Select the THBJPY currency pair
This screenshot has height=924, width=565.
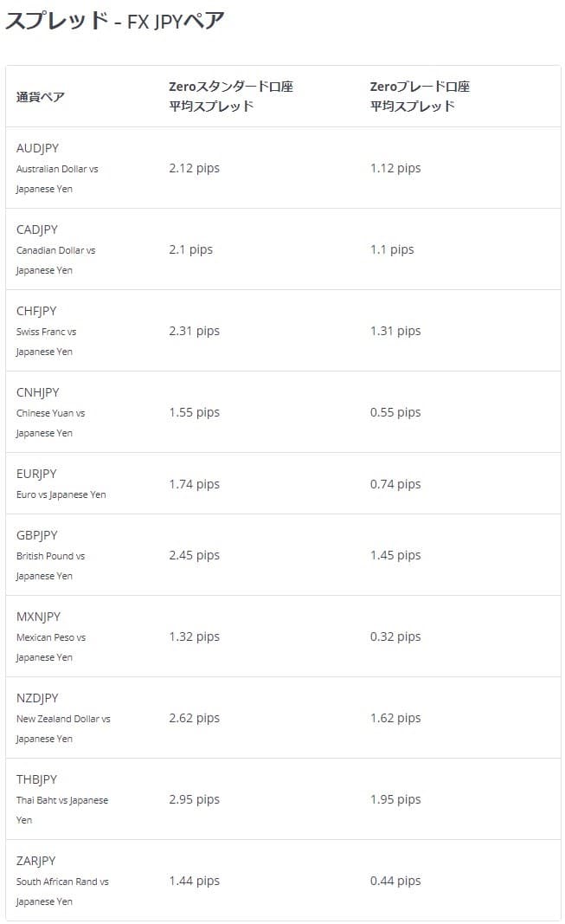click(x=37, y=779)
